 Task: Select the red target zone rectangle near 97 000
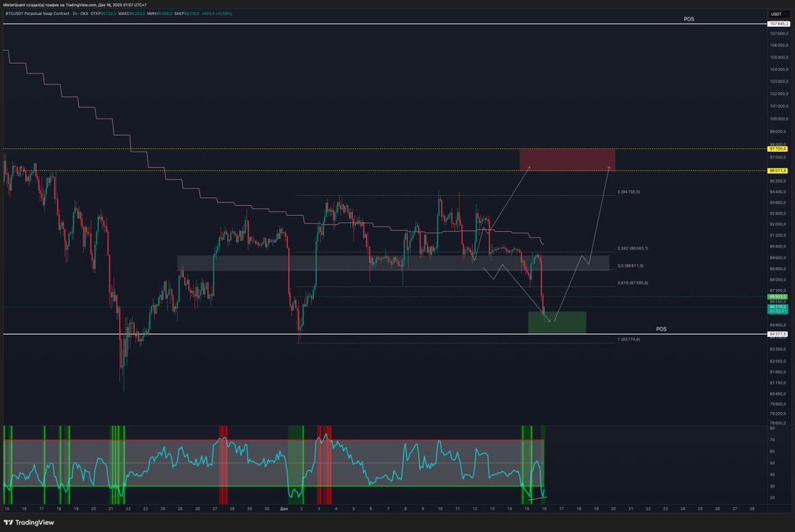[567, 160]
